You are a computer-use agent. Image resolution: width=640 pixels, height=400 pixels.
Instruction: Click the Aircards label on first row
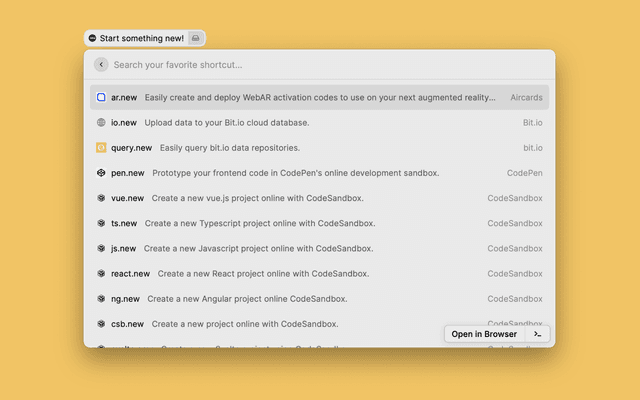(x=526, y=97)
